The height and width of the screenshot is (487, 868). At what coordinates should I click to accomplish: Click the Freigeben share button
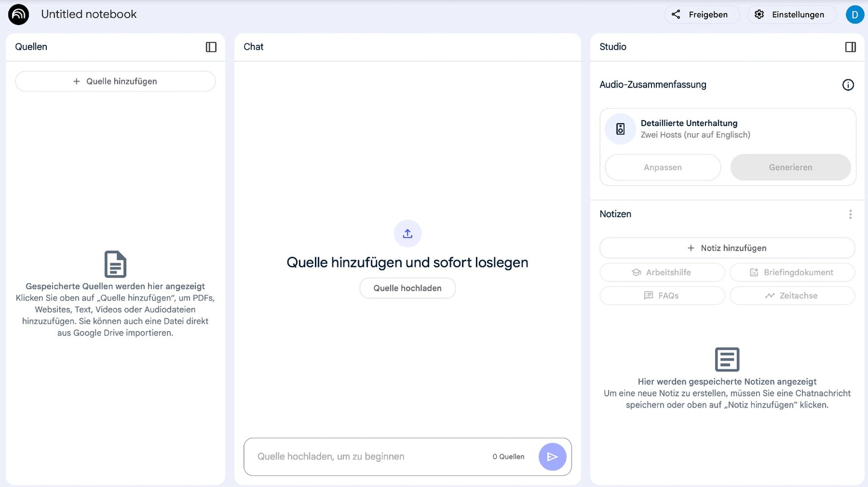click(x=701, y=15)
